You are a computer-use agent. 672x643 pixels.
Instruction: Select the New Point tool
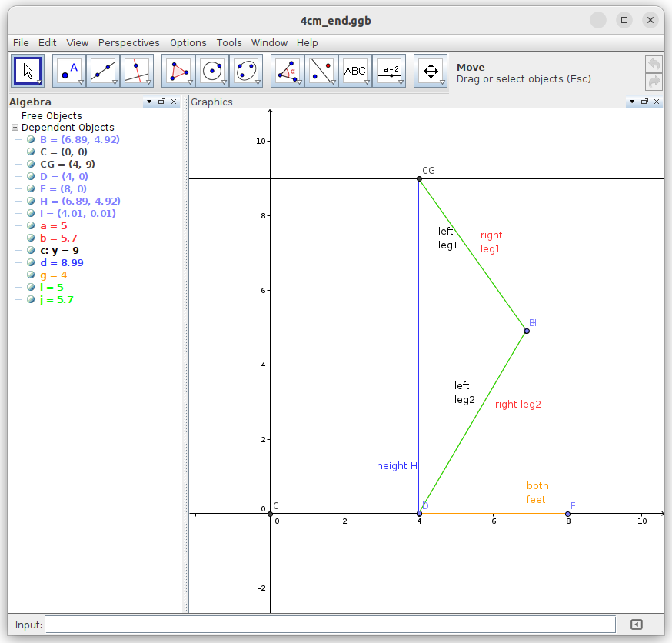coord(69,71)
